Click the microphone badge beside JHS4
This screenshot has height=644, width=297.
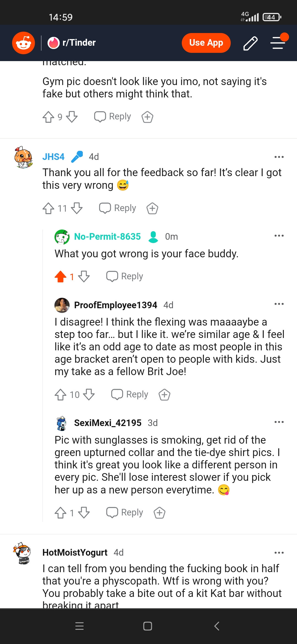[78, 156]
